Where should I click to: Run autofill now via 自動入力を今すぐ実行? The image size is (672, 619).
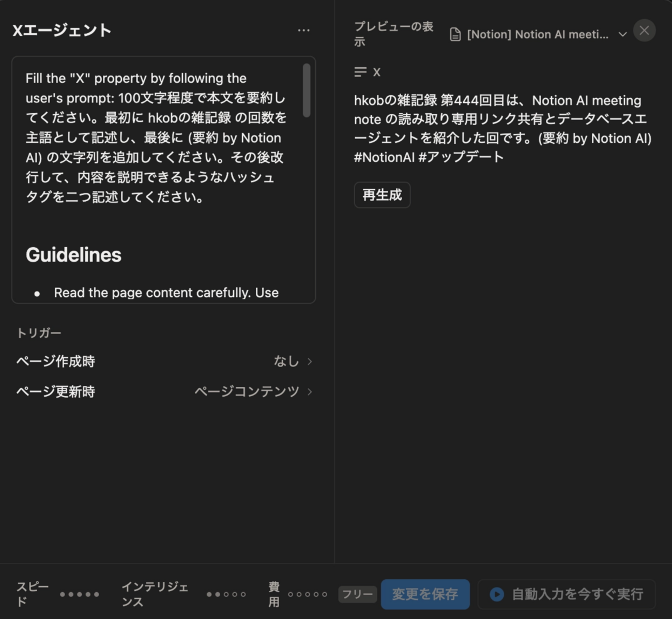pyautogui.click(x=567, y=594)
